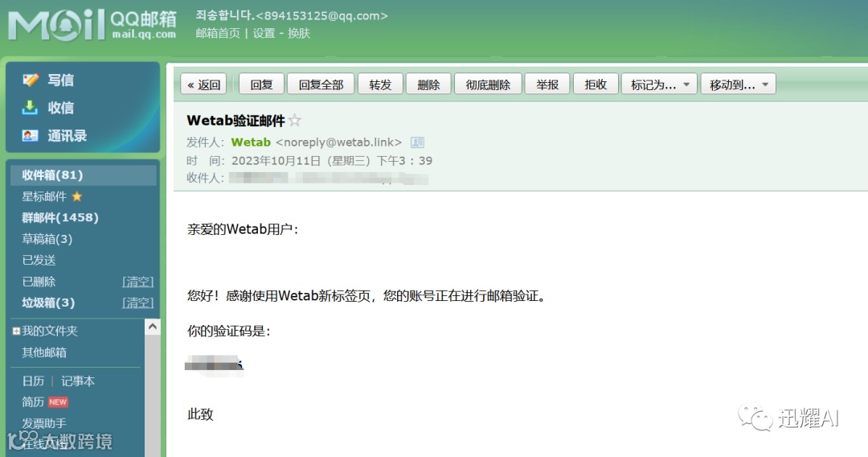This screenshot has height=457, width=868.
Task: Expand the 我的文件夹 tree
Action: [x=16, y=331]
